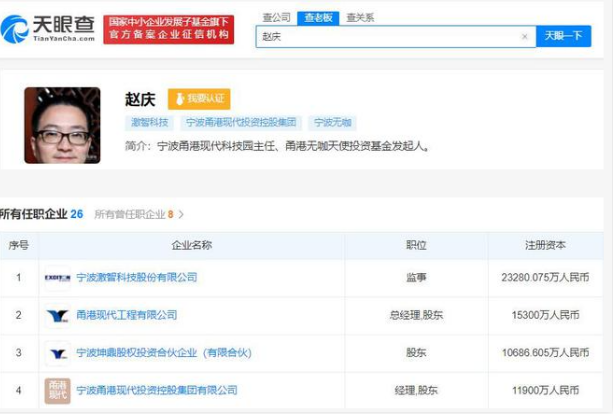Open the TianYanCha logo homepage

click(x=48, y=29)
